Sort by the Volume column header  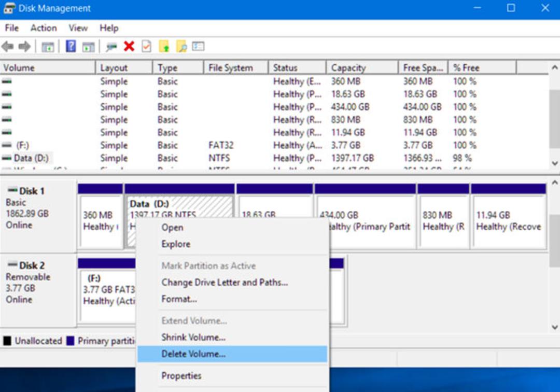(48, 67)
